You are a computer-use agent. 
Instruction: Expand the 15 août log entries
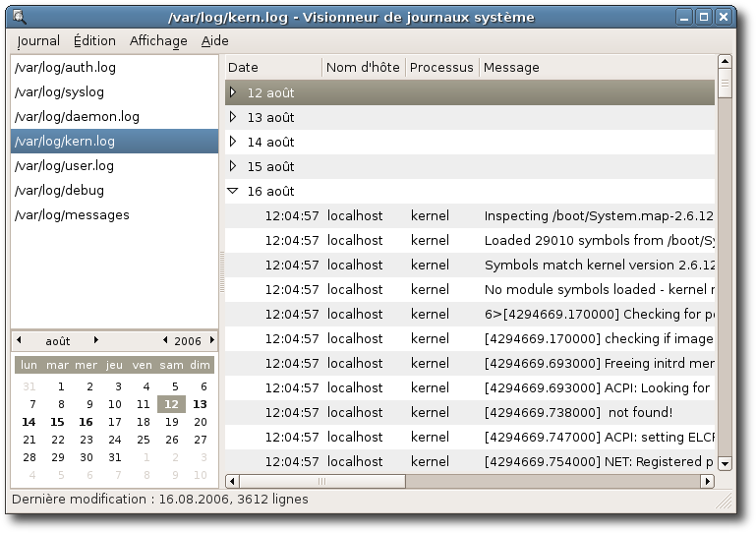pos(233,166)
